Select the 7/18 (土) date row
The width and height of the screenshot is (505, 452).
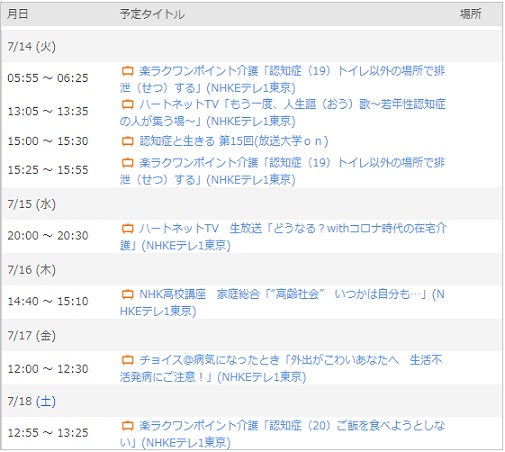[252, 401]
